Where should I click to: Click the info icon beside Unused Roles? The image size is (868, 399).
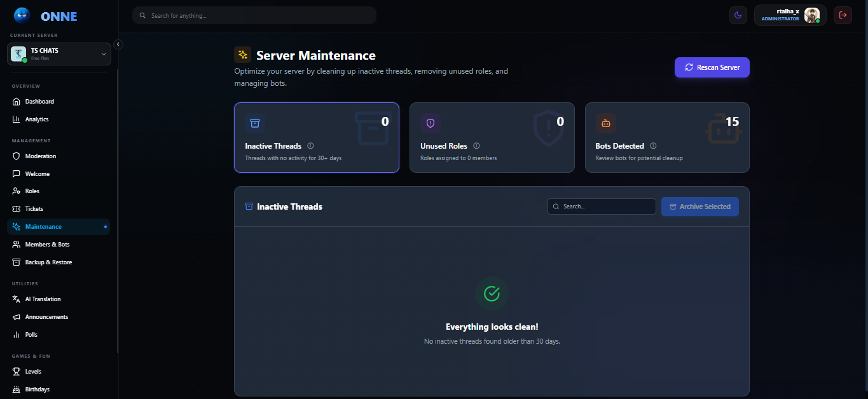476,146
